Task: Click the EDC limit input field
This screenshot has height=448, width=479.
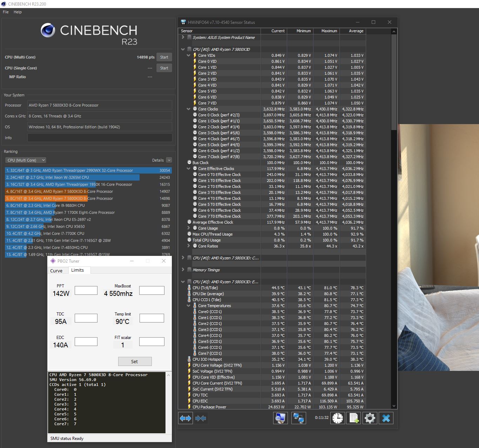Action: tap(86, 341)
